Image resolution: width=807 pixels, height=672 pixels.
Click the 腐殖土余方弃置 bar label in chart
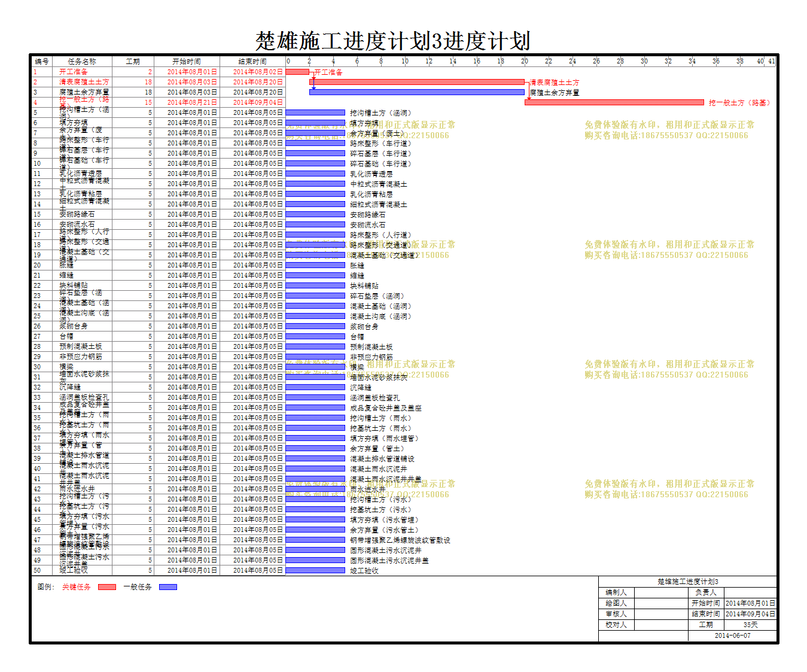click(x=555, y=93)
